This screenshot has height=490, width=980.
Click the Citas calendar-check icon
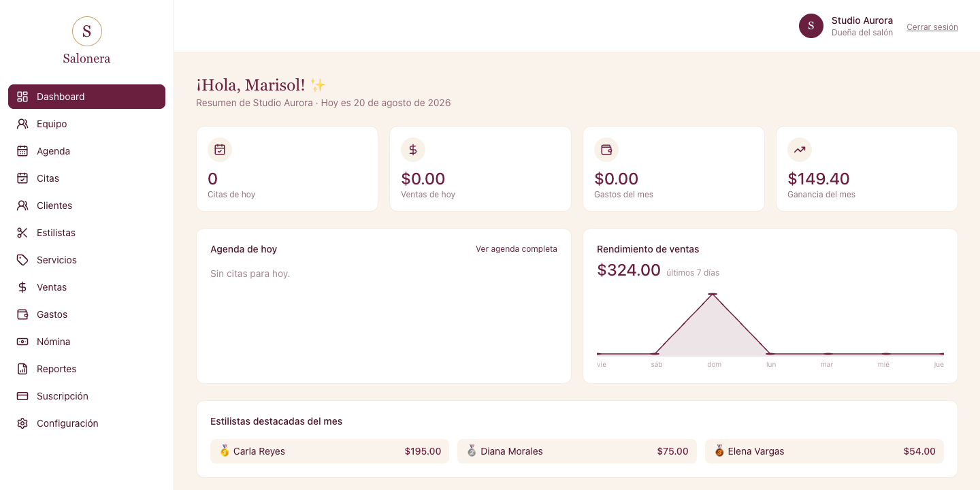click(x=22, y=178)
